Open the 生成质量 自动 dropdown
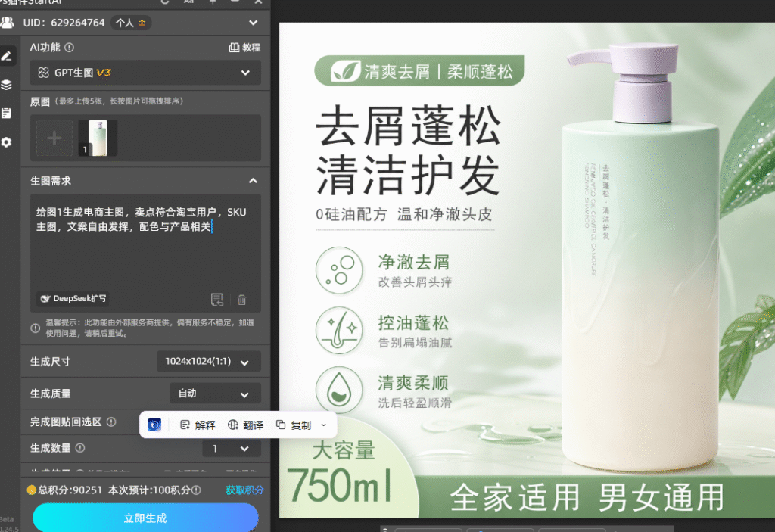 coord(215,394)
